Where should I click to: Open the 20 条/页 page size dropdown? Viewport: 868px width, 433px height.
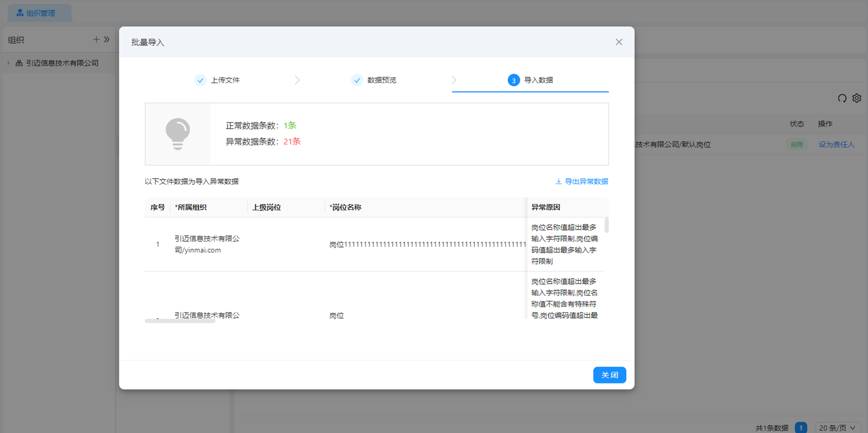(837, 428)
